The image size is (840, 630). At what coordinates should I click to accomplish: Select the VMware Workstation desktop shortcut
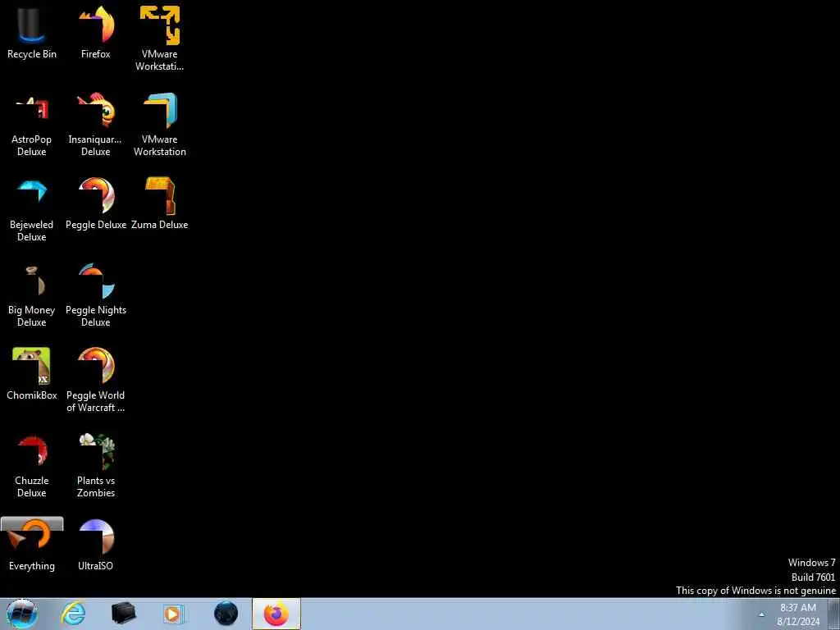click(160, 125)
